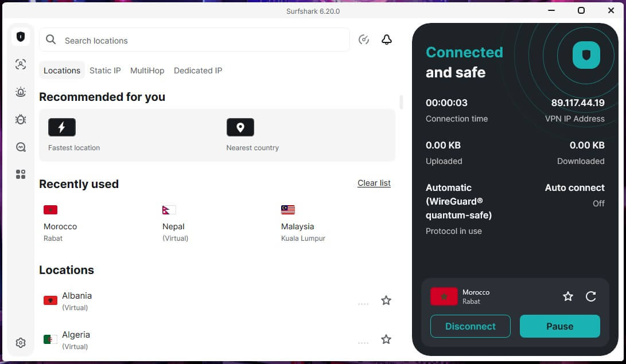Maximize the Surfshark window
Viewport: 626px width, 364px height.
click(x=581, y=10)
